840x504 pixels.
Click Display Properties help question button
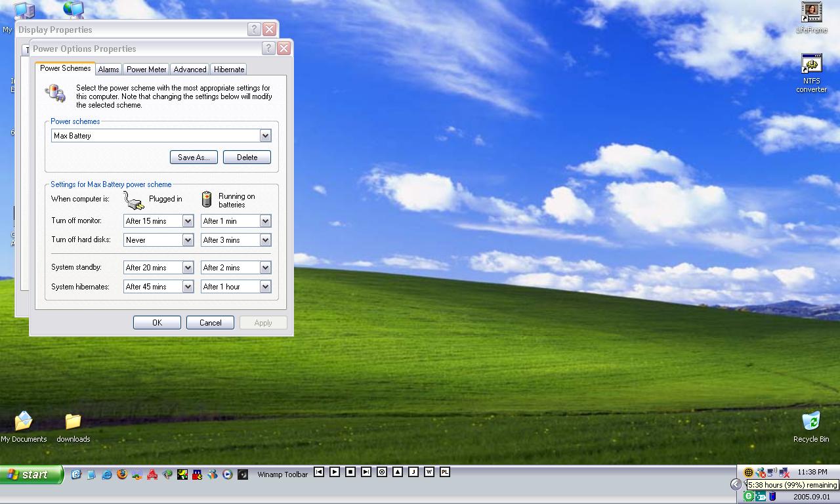[254, 29]
